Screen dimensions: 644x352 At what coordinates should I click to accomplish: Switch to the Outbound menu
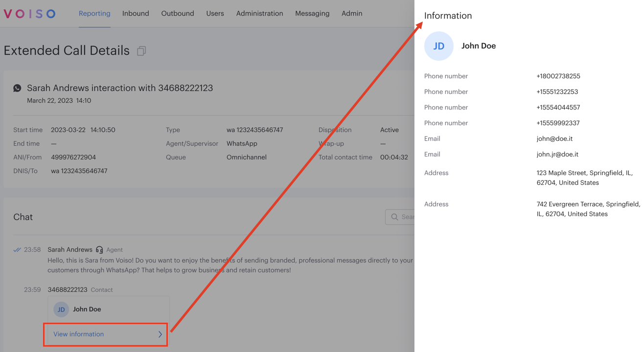(178, 14)
